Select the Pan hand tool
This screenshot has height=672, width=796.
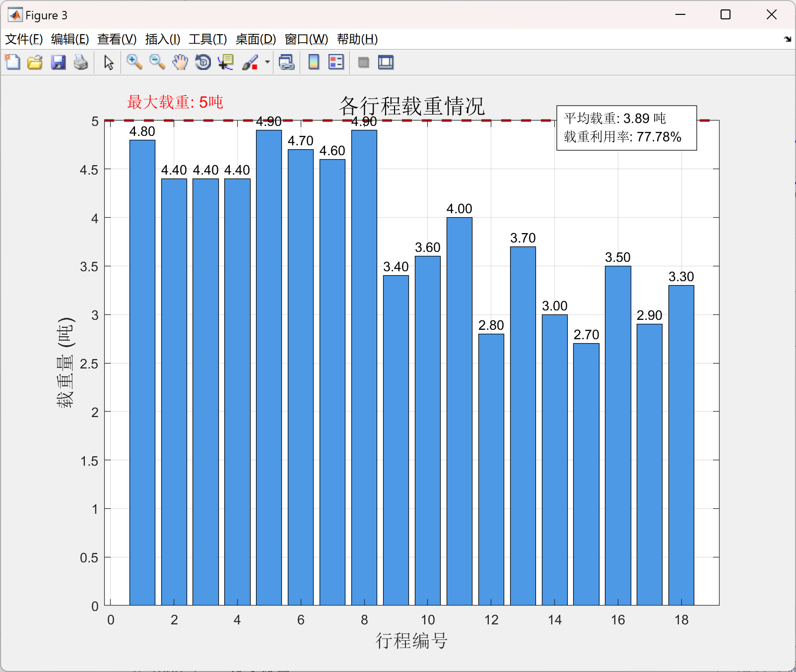coord(180,62)
